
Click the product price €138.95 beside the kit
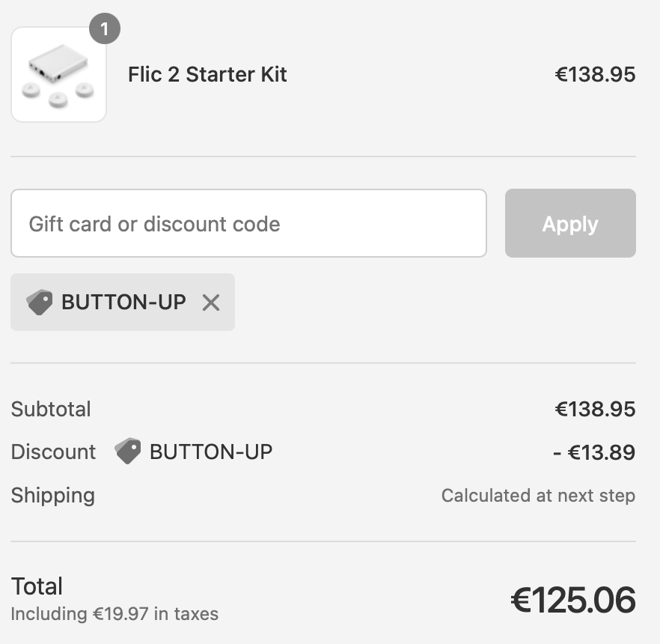(x=595, y=75)
